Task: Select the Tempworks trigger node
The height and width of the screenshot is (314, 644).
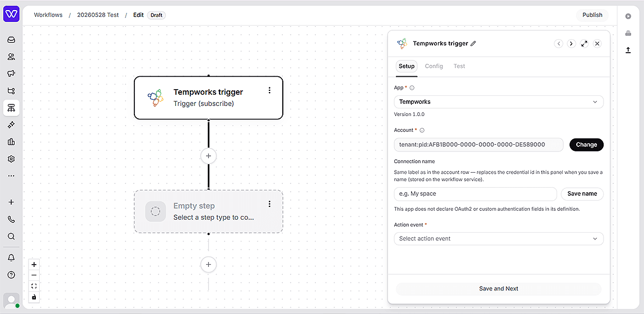Action: [x=208, y=98]
